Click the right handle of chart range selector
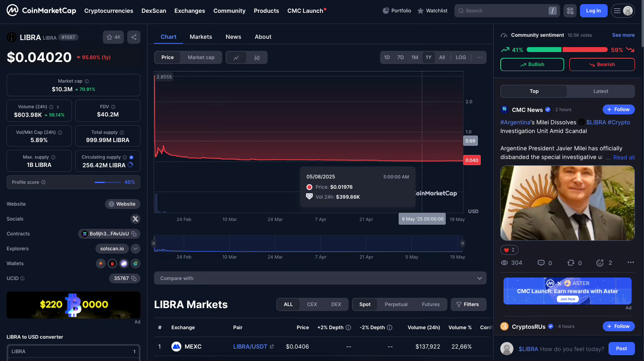 coord(463,243)
